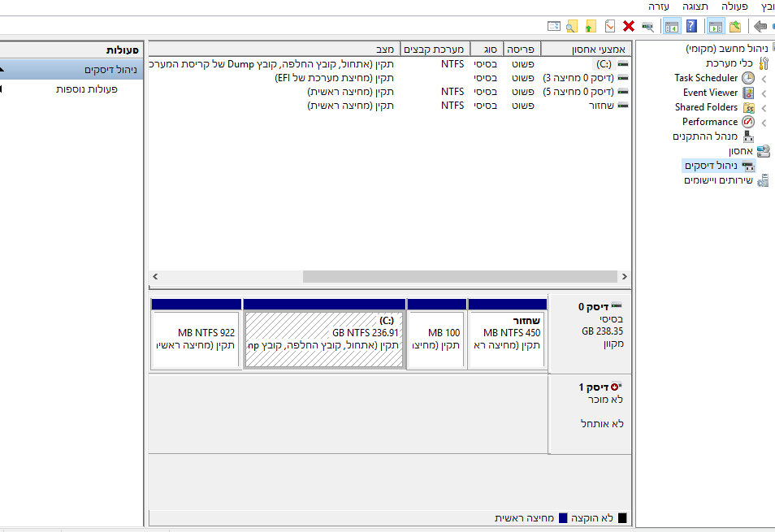Click NTFS cell in the שחזור row
The width and height of the screenshot is (775, 532).
point(452,106)
